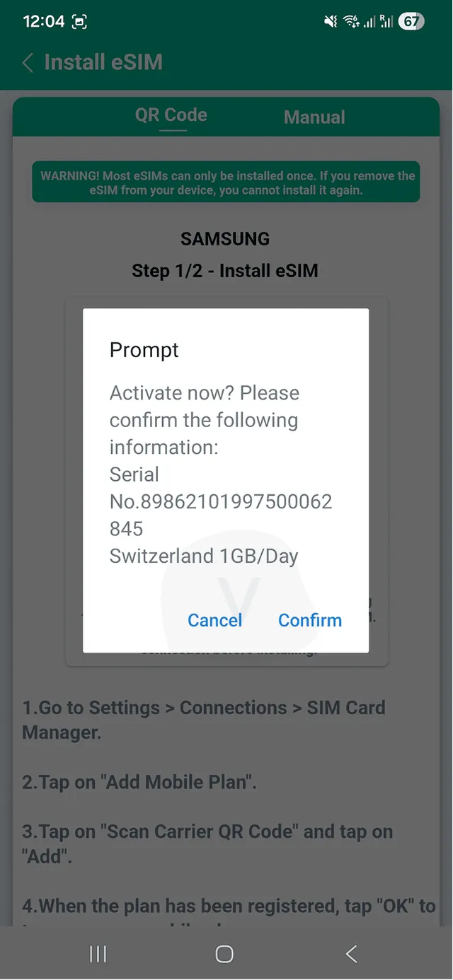Tap the recent apps button in navigation bar

click(98, 953)
